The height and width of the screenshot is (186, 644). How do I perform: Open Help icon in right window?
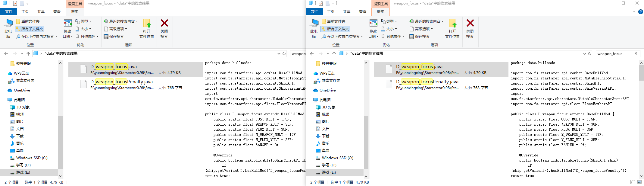coord(641,12)
